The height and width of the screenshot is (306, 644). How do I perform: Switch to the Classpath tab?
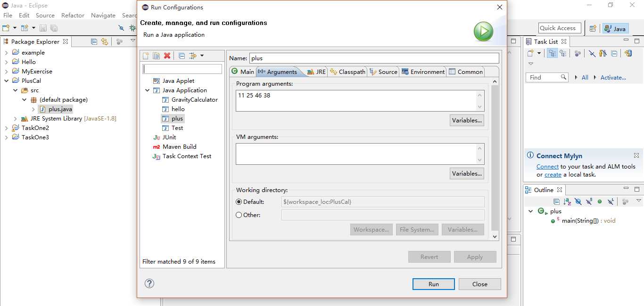[x=347, y=72]
